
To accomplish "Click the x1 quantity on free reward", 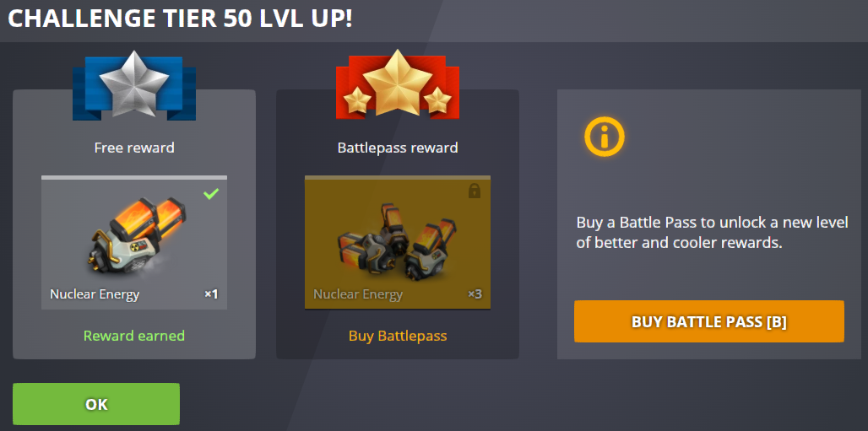I will [x=211, y=294].
